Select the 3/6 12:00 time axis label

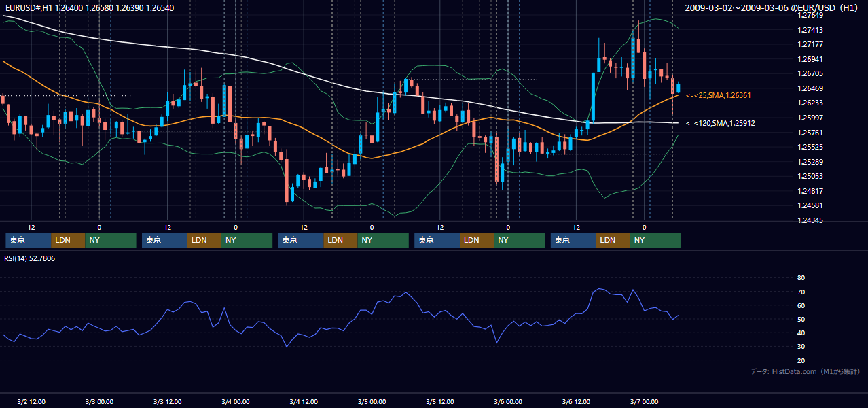pos(576,401)
